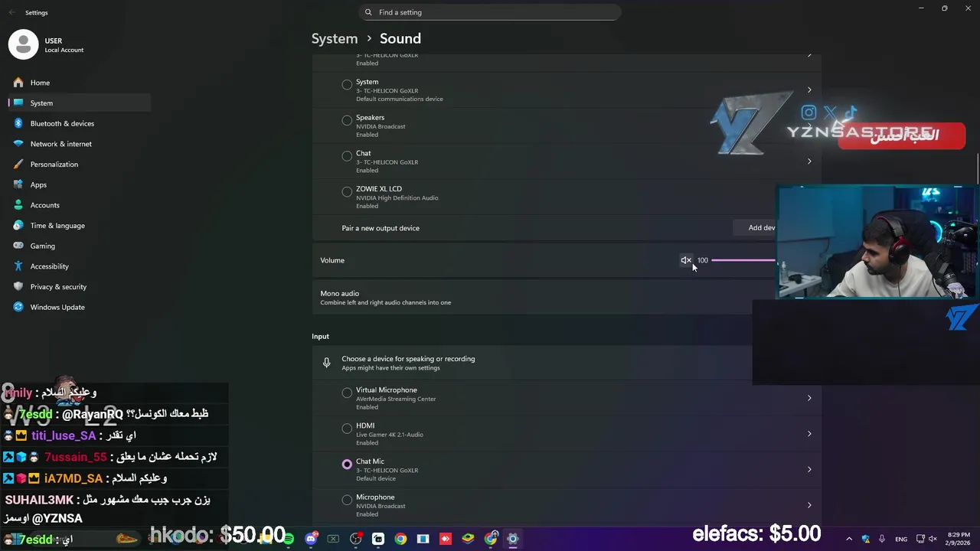
Task: Click the network tray icon
Action: click(920, 539)
